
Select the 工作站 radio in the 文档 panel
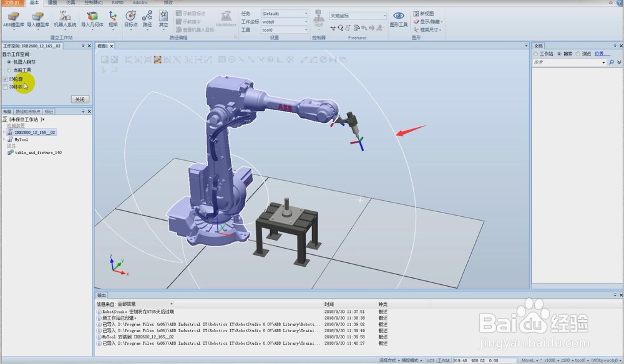click(x=535, y=54)
